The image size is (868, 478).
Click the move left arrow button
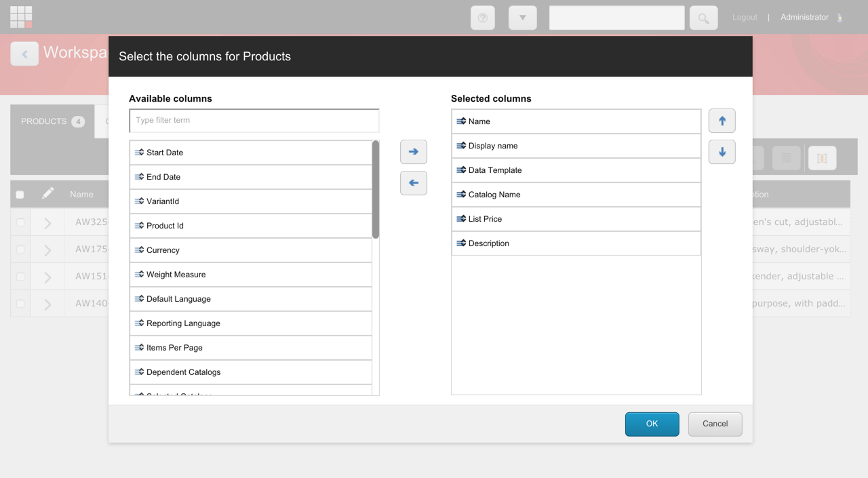(x=414, y=183)
